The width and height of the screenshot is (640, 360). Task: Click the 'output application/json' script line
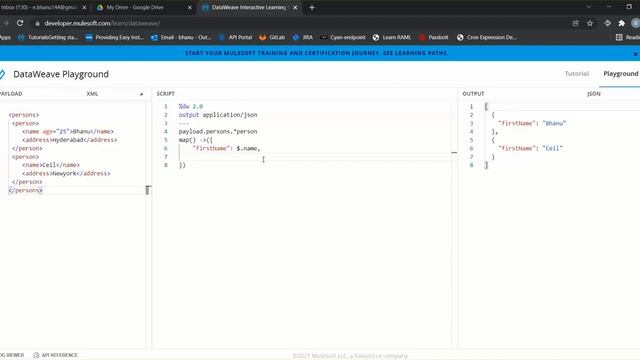pos(218,115)
